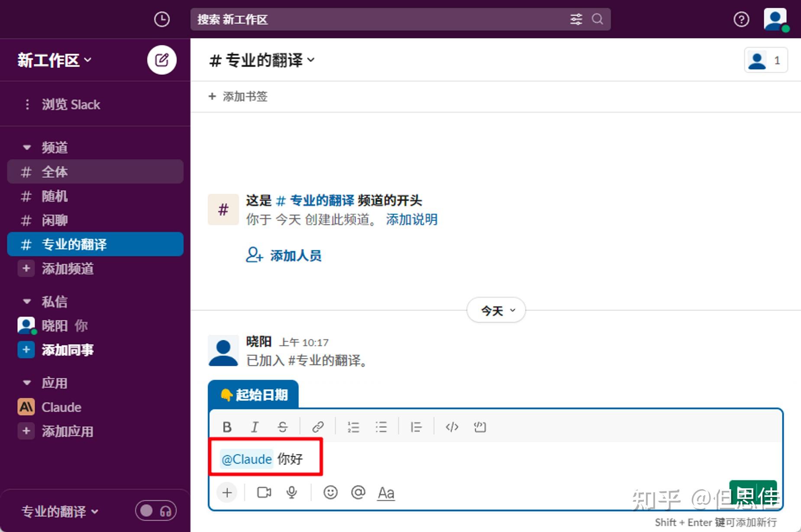Click the 添加说明 link
801x532 pixels.
pyautogui.click(x=411, y=219)
